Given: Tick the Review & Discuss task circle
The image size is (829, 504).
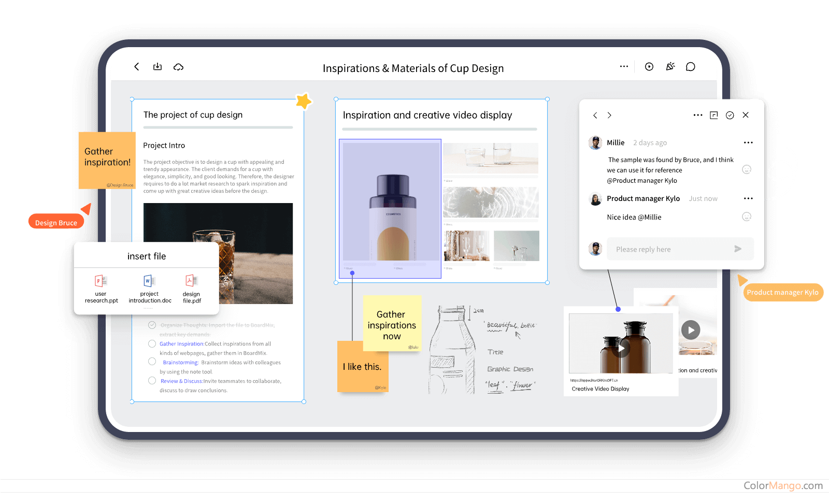Looking at the screenshot, I should click(x=152, y=381).
